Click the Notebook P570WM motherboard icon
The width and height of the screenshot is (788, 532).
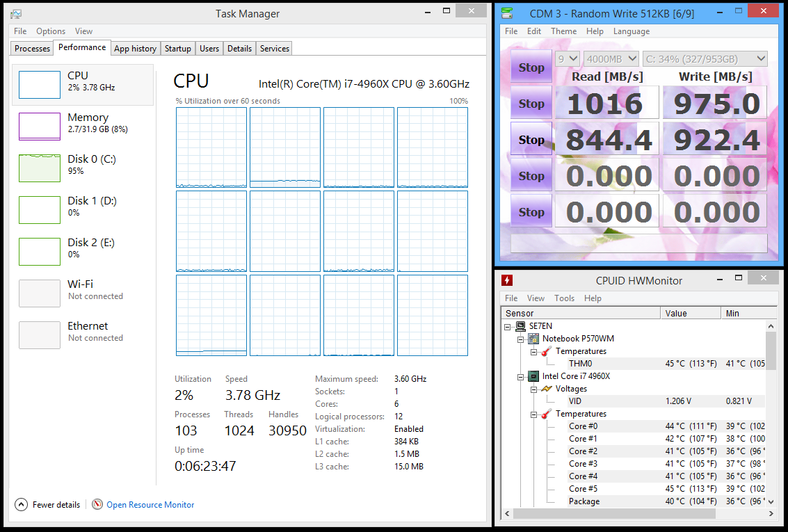click(x=533, y=339)
